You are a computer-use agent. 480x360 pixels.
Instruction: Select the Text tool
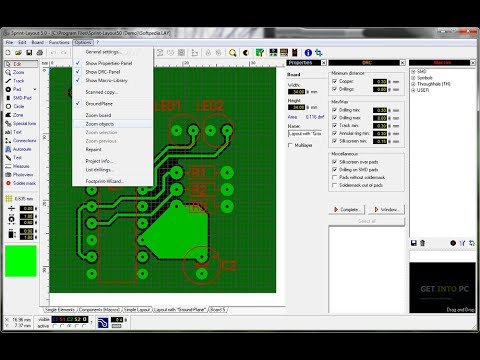tap(13, 132)
